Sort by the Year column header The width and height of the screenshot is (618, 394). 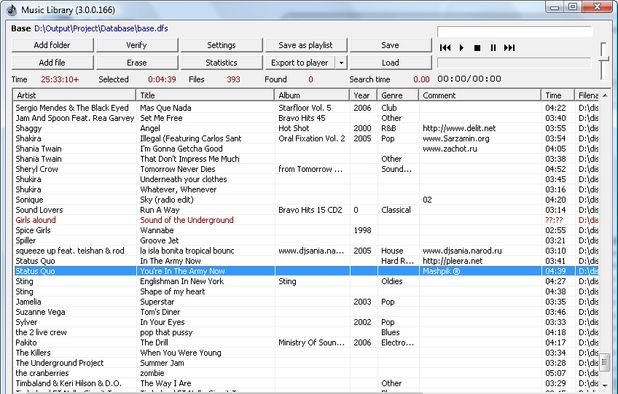click(363, 95)
